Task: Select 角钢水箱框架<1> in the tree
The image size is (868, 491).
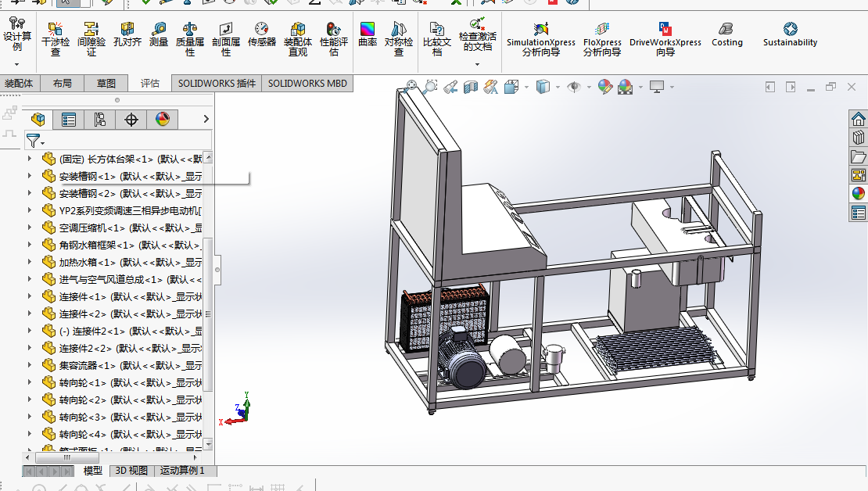Action: [x=120, y=245]
